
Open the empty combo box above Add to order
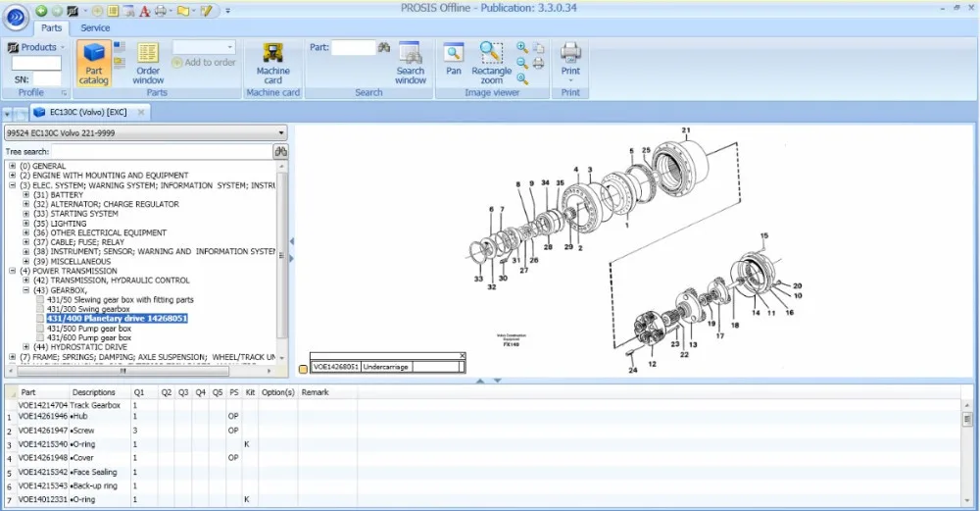point(204,47)
